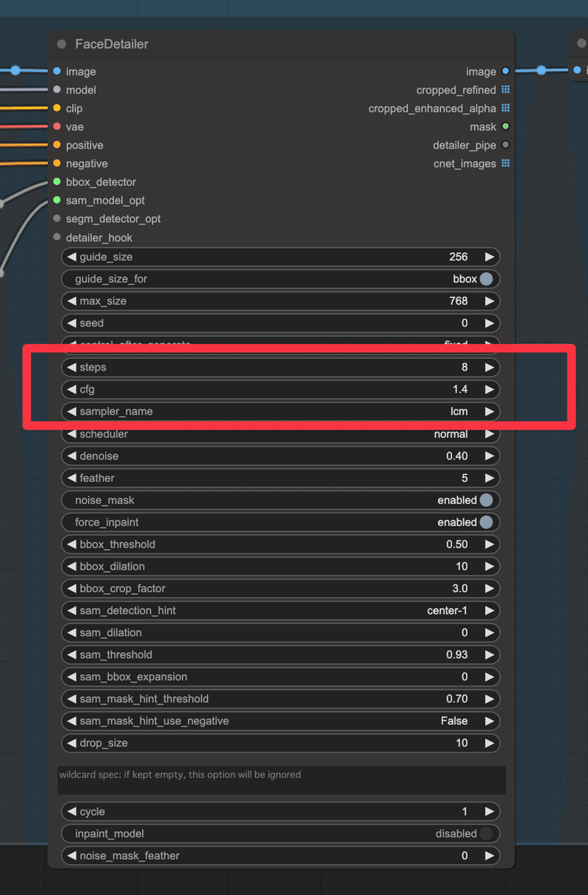The height and width of the screenshot is (895, 588).
Task: Click the bbox_detector input socket
Action: tap(57, 182)
